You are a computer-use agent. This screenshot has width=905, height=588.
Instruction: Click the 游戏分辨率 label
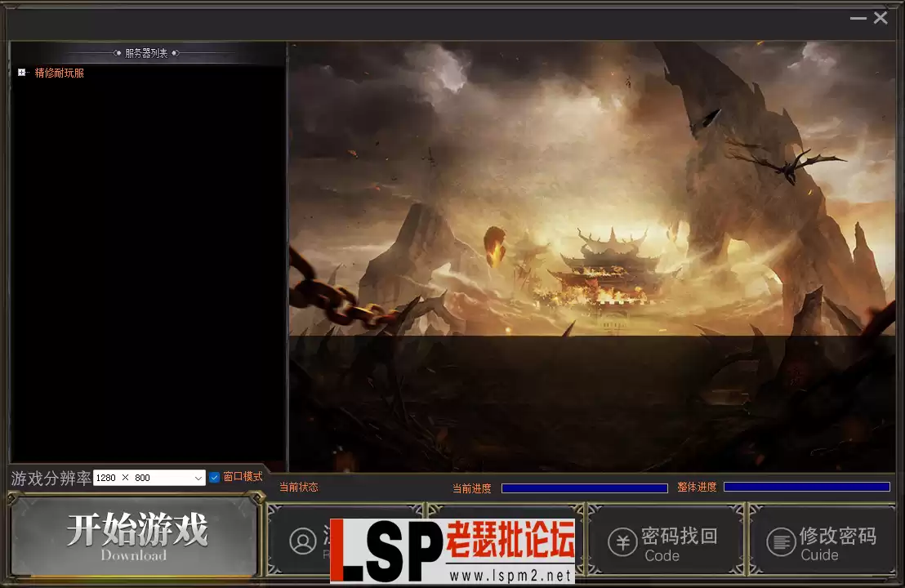(x=51, y=479)
